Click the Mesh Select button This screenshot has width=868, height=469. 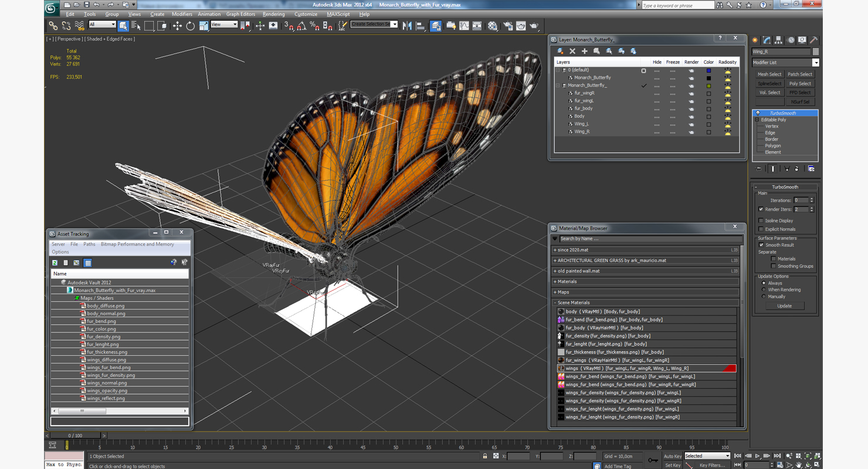click(769, 74)
